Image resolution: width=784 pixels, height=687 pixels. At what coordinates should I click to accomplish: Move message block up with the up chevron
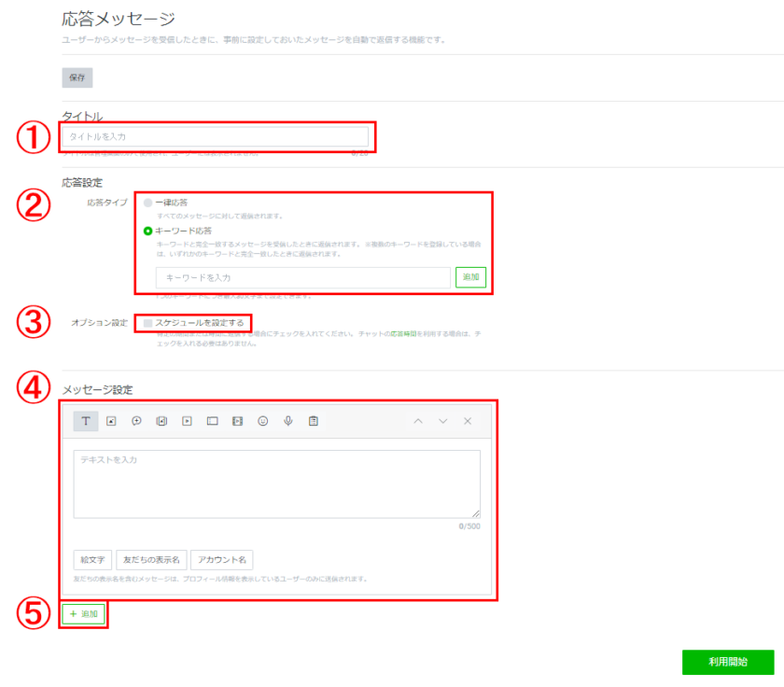(x=417, y=421)
